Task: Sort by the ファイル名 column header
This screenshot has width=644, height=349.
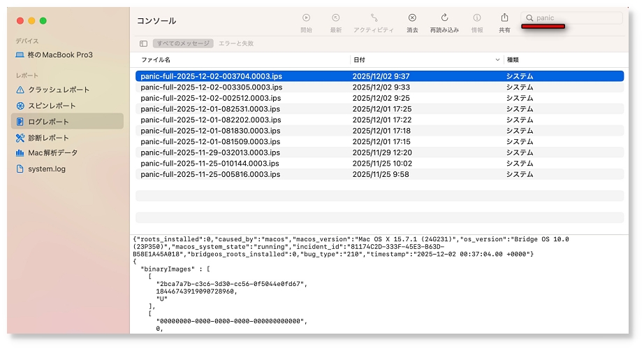Action: 156,60
